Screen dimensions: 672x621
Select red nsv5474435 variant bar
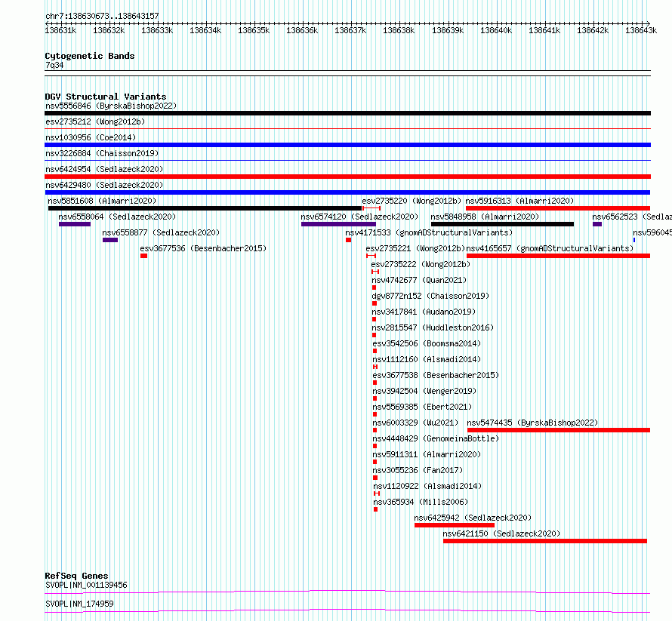559,430
